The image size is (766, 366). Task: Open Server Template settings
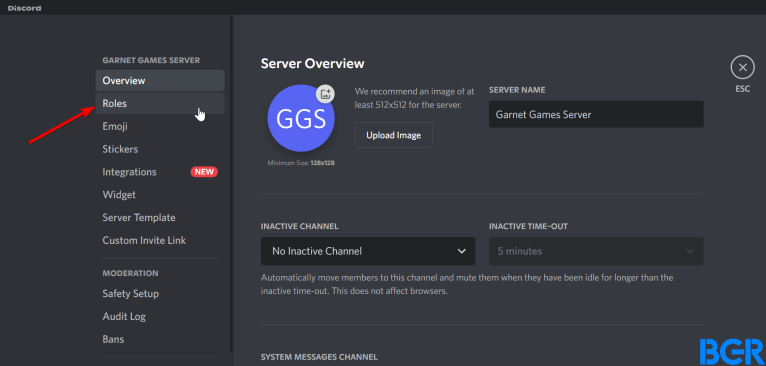[160, 217]
